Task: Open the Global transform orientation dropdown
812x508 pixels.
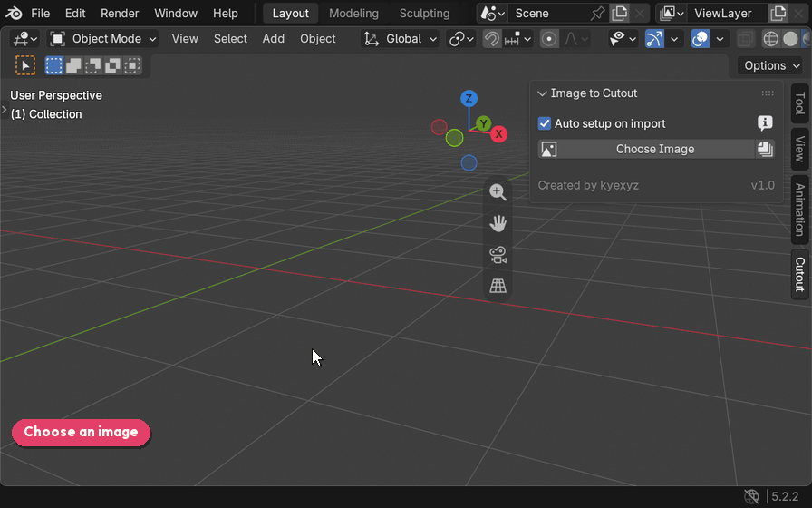Action: [x=401, y=39]
